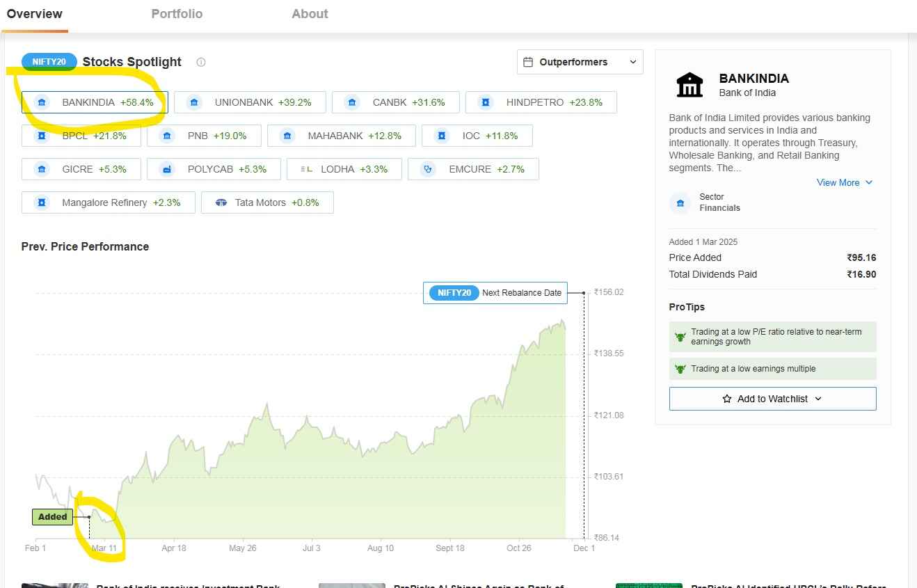Click the bull icon next to the low P/E ProTip
917x588 pixels.
click(680, 336)
